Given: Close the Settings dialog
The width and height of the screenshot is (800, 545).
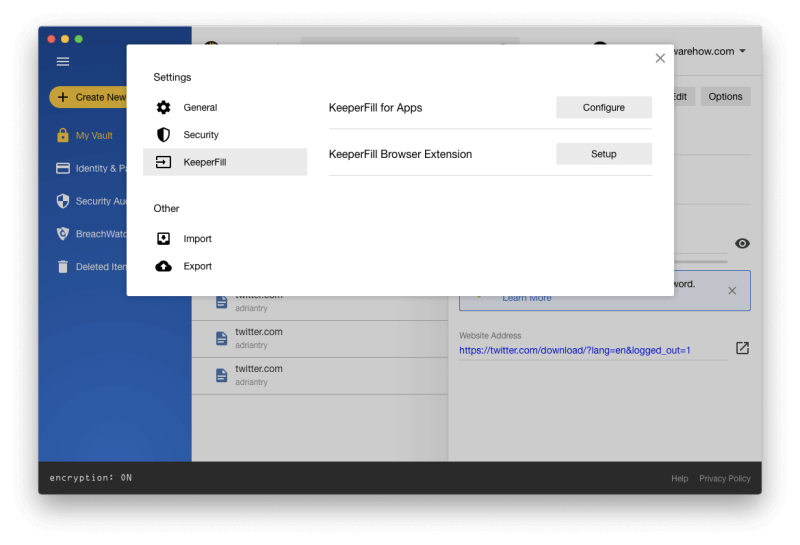Looking at the screenshot, I should coord(660,58).
